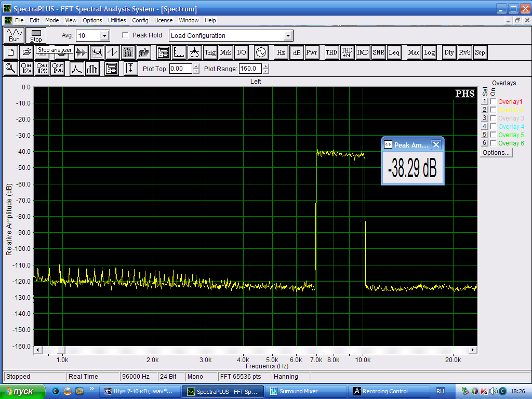Open the signal generator sine-wave icon

click(260, 52)
